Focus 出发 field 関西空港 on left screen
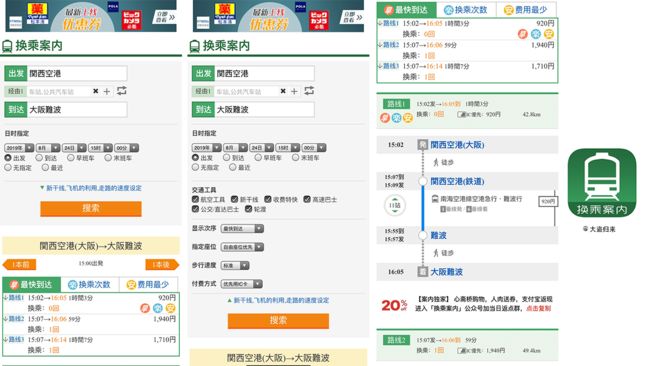Image resolution: width=650 pixels, height=366 pixels. [77, 73]
